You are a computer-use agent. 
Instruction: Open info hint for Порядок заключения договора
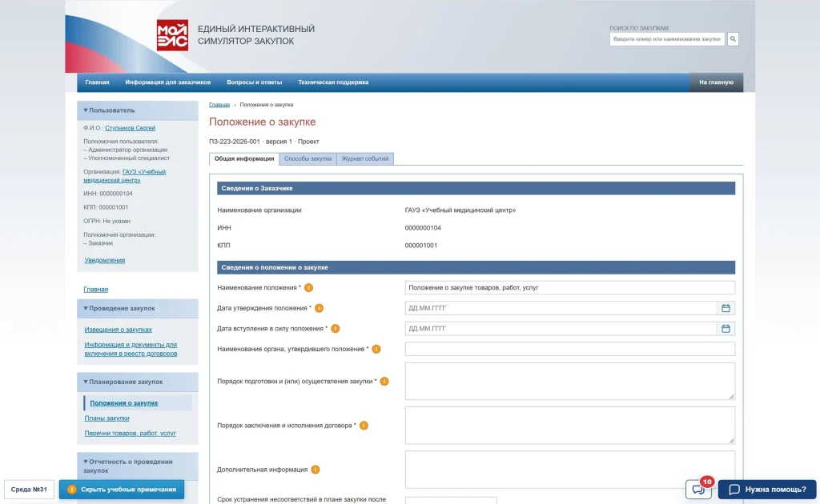click(x=364, y=425)
